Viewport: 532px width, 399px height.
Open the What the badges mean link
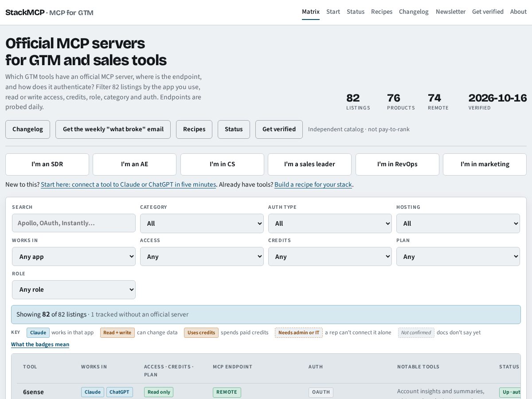point(40,344)
